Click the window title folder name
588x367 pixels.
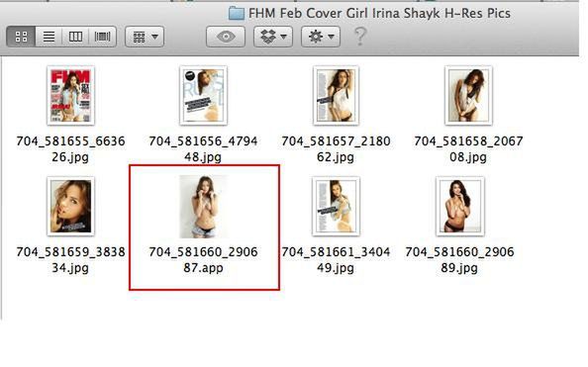tap(379, 14)
